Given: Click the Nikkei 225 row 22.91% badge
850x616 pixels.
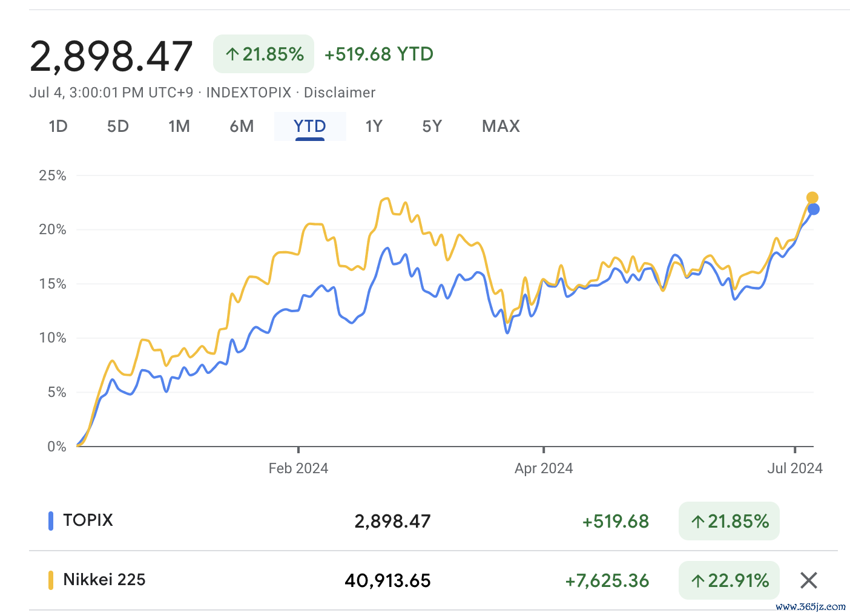Looking at the screenshot, I should tap(729, 580).
